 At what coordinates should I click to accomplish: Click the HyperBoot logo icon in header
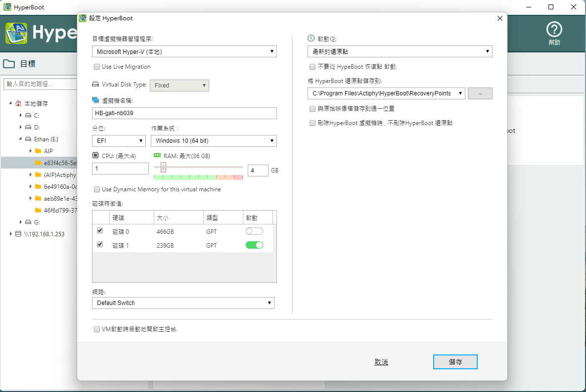click(16, 33)
